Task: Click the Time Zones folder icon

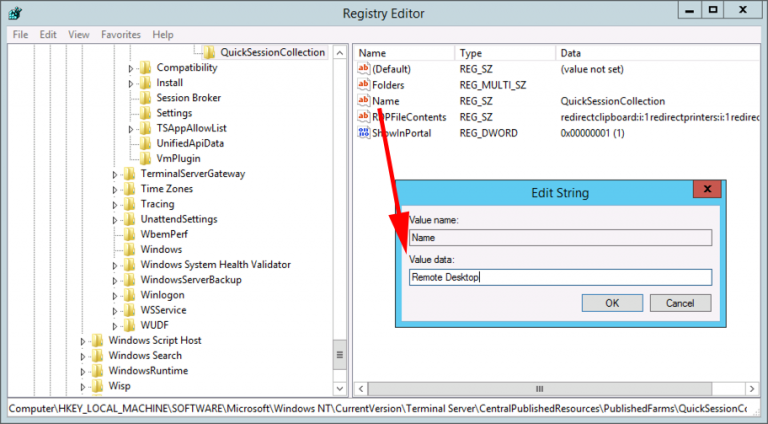Action: click(x=129, y=189)
